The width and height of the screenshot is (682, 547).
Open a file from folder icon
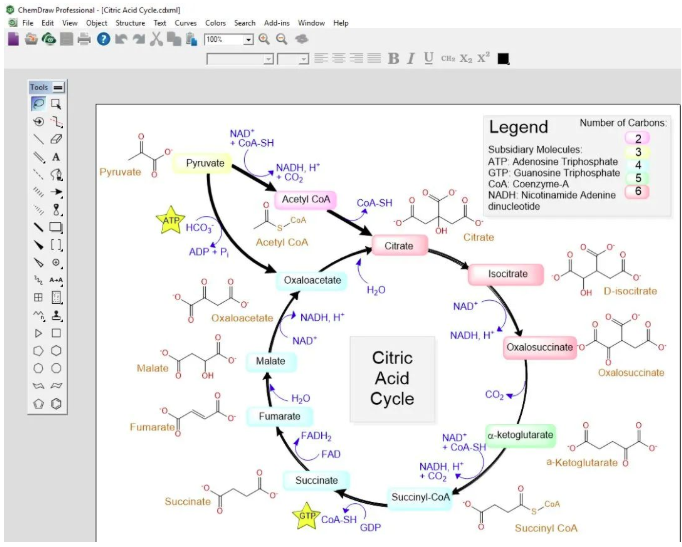point(31,39)
